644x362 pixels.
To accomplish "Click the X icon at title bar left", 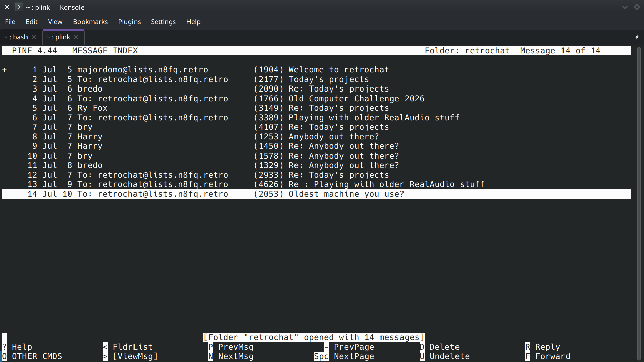I will click(7, 7).
